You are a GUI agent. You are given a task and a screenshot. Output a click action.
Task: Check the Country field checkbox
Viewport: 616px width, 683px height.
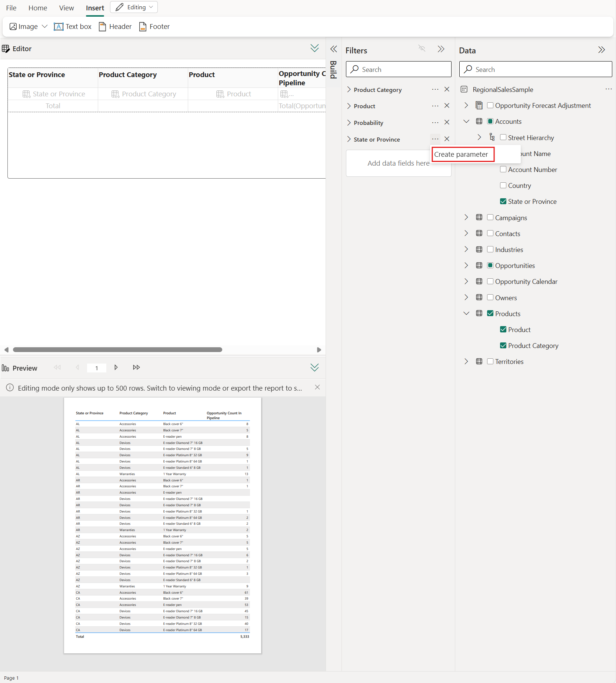click(503, 185)
